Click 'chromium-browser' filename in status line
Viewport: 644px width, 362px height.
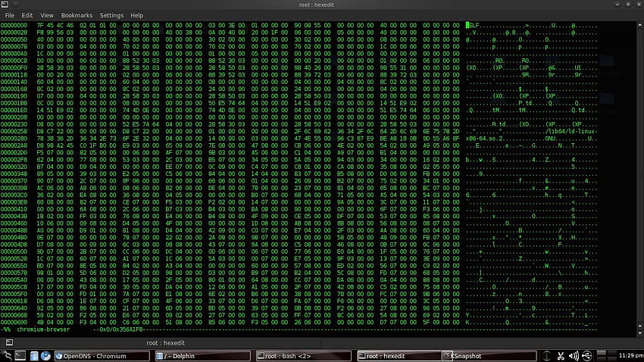click(x=43, y=329)
